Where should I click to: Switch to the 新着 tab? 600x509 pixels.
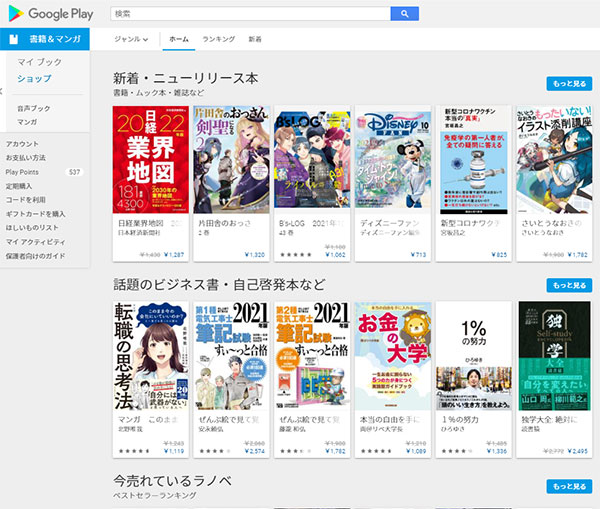pyautogui.click(x=255, y=39)
